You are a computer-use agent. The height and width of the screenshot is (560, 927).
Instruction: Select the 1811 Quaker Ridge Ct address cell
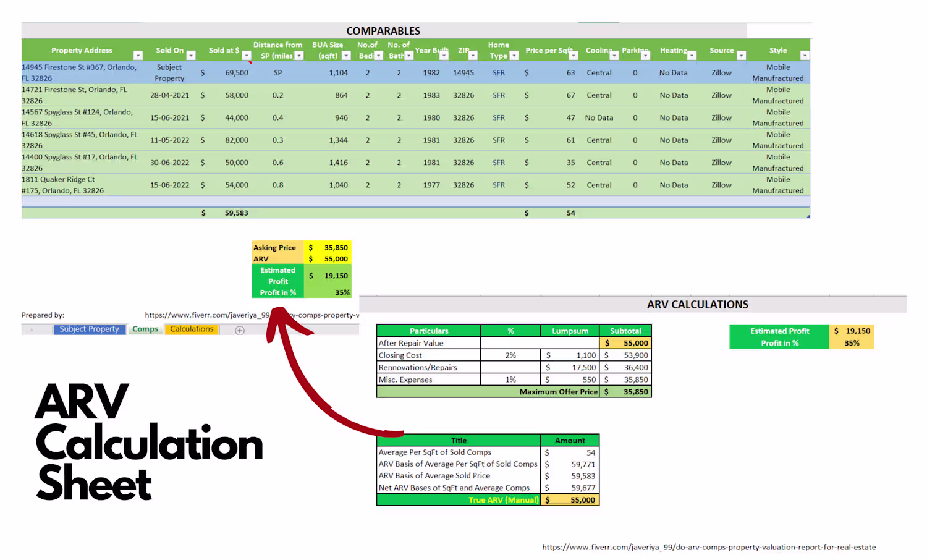(x=82, y=185)
